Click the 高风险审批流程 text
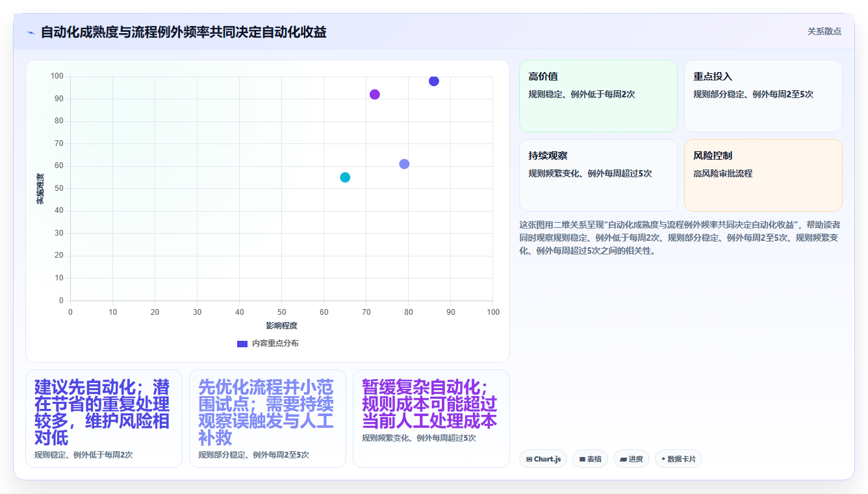Image resolution: width=868 pixels, height=494 pixels. (x=723, y=173)
